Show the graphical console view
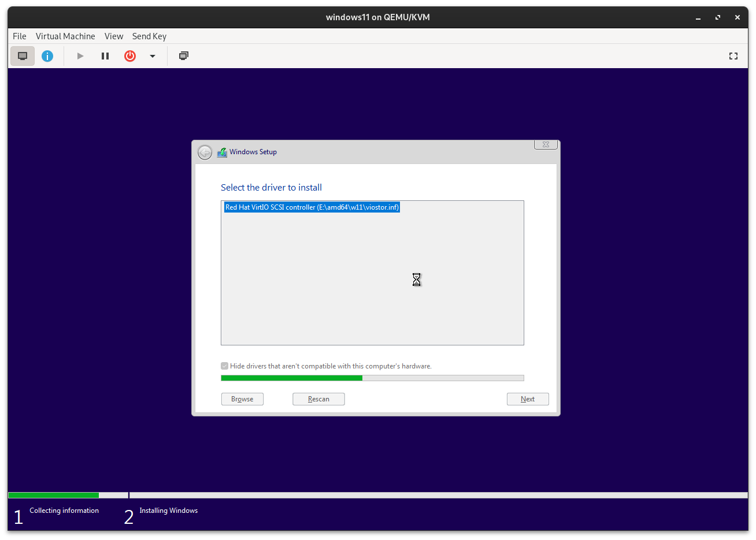The image size is (756, 540). tap(23, 56)
